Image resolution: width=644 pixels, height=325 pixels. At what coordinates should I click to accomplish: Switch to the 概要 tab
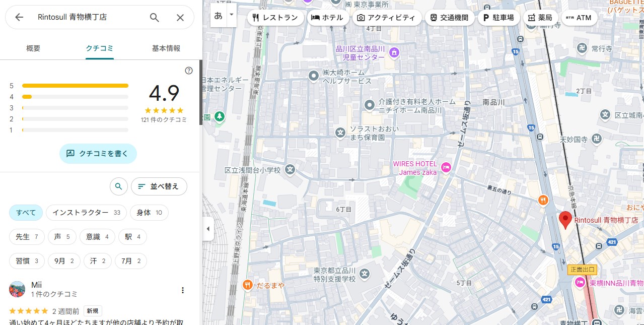click(33, 48)
